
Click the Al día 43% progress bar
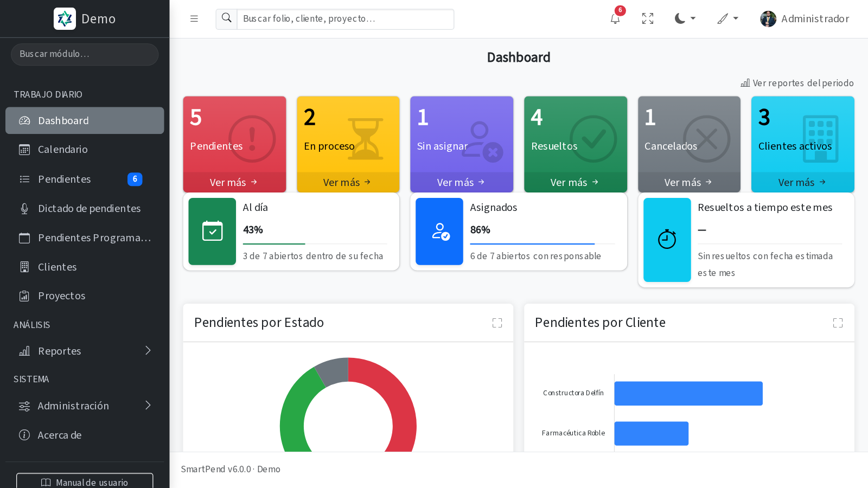[315, 244]
